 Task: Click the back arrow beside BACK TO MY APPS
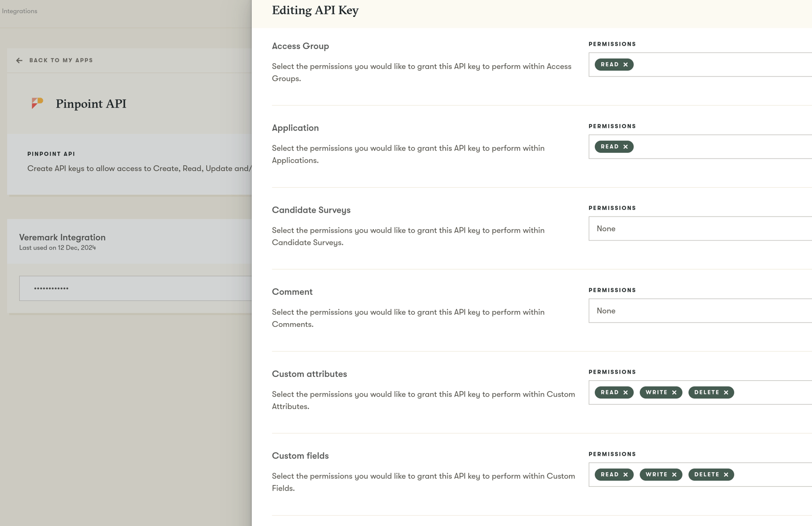19,60
